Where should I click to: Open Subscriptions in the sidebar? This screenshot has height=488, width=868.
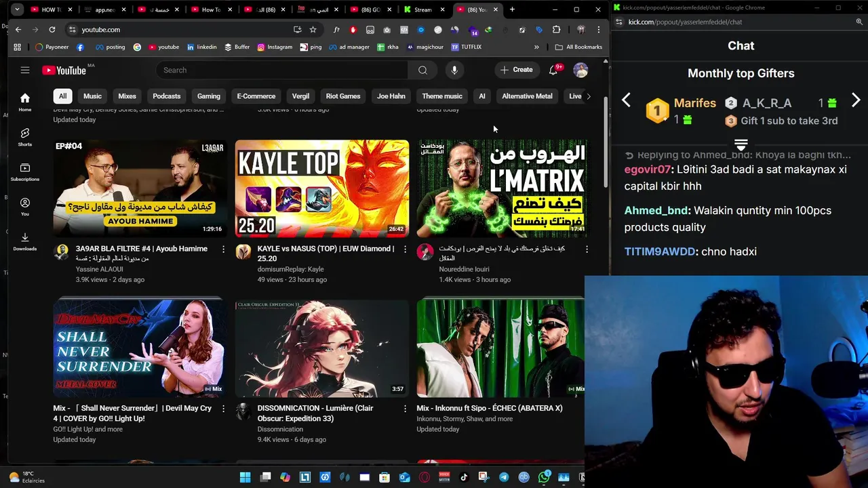point(25,171)
